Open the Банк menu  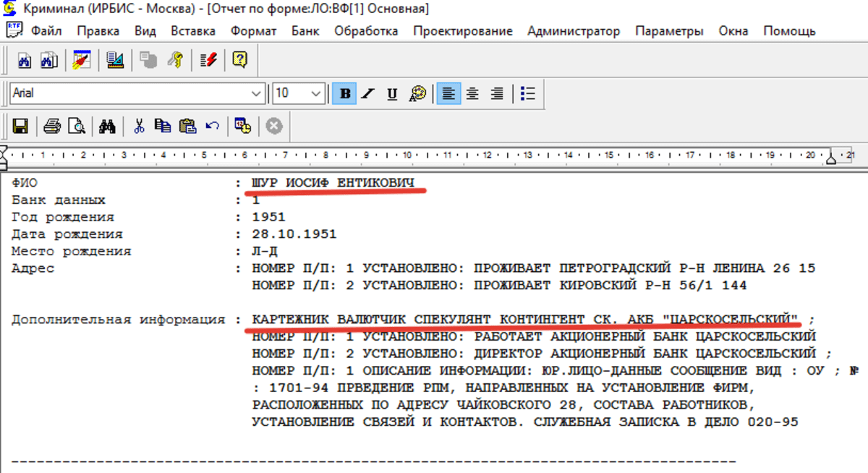tap(305, 31)
